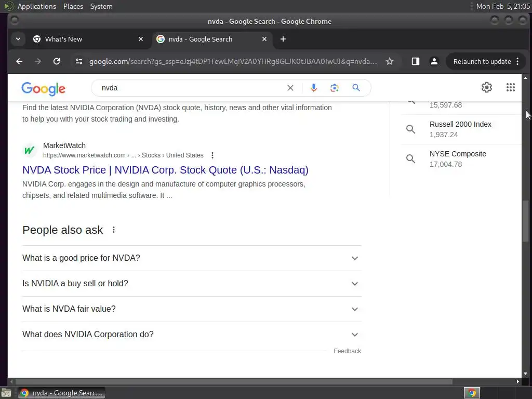Click the address bar URL

tap(233, 61)
